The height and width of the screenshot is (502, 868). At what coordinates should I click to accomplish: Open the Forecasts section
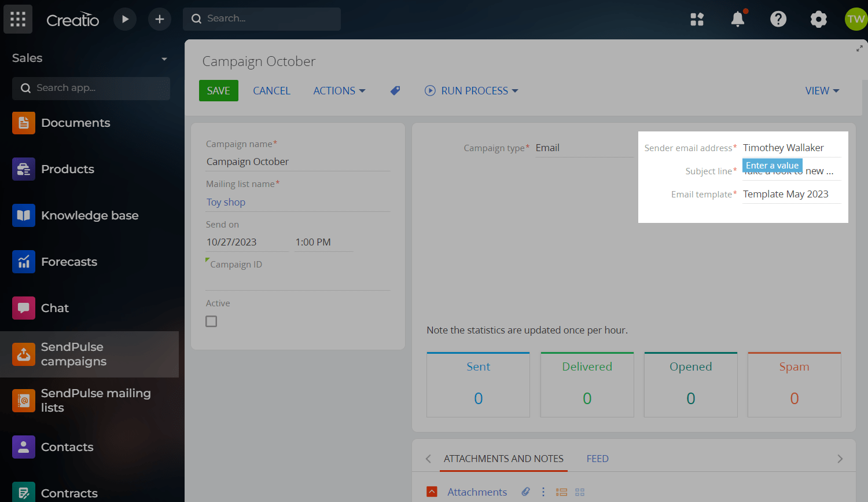coord(90,262)
